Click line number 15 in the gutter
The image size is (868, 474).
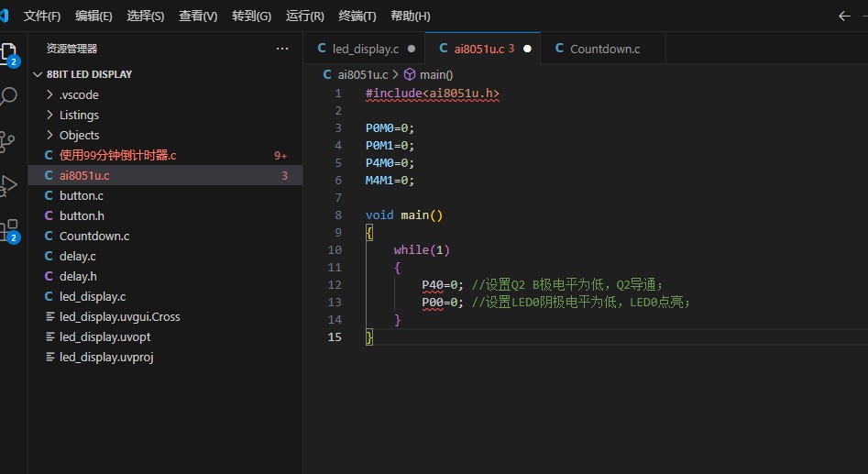(335, 336)
